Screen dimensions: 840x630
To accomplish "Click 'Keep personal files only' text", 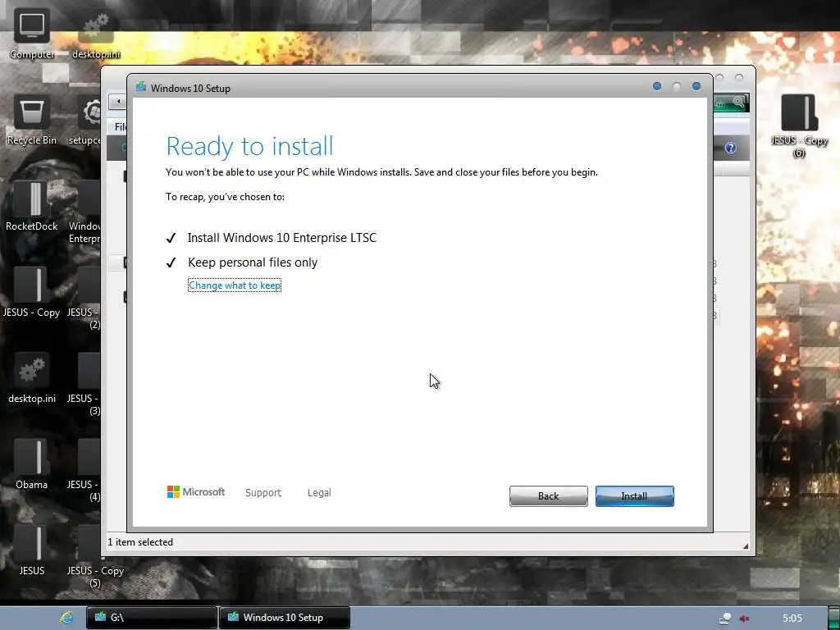I will (x=253, y=262).
